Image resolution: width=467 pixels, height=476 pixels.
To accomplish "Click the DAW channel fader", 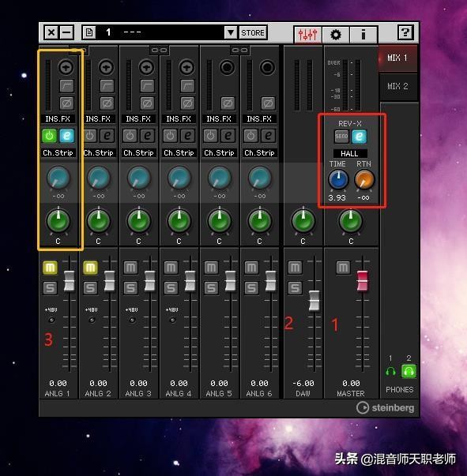I will coord(314,301).
